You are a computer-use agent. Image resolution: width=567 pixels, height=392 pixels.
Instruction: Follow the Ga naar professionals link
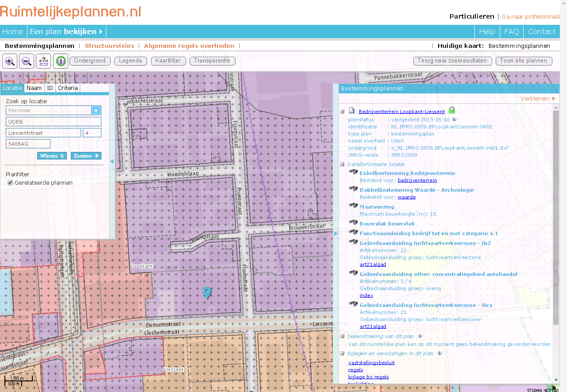pos(531,16)
